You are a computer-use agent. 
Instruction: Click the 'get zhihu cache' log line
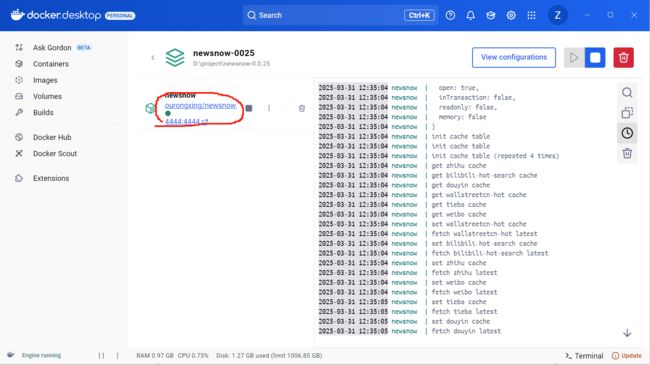point(458,165)
